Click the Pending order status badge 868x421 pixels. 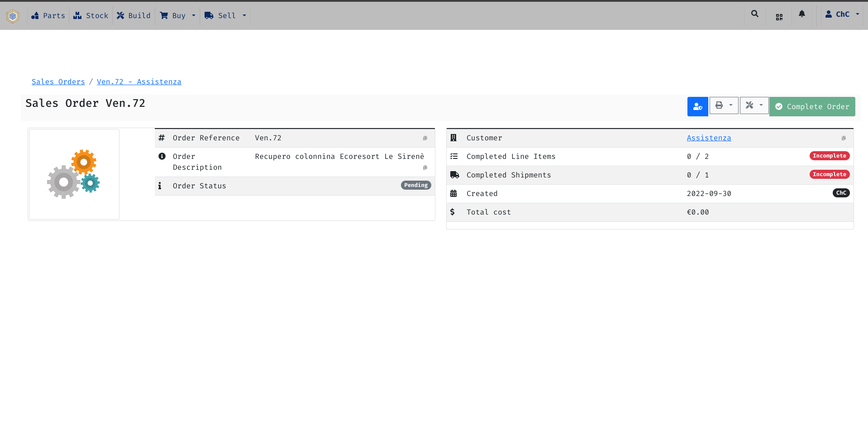point(415,185)
